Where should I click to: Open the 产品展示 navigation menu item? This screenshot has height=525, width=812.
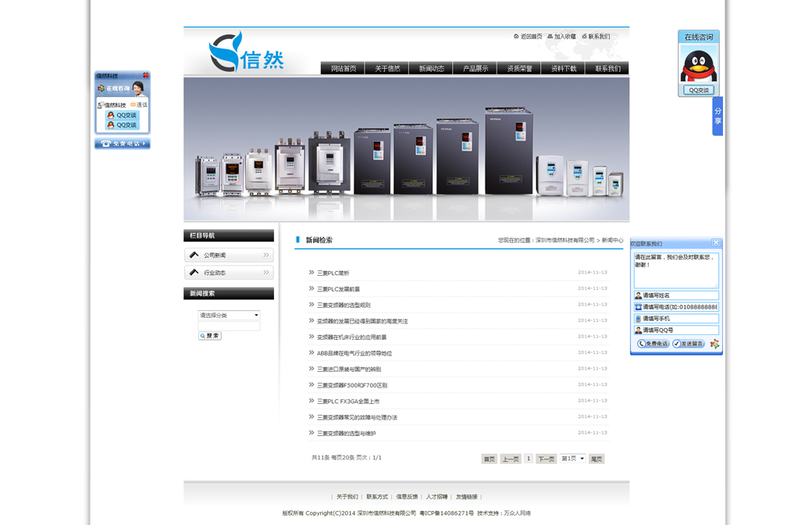click(475, 69)
